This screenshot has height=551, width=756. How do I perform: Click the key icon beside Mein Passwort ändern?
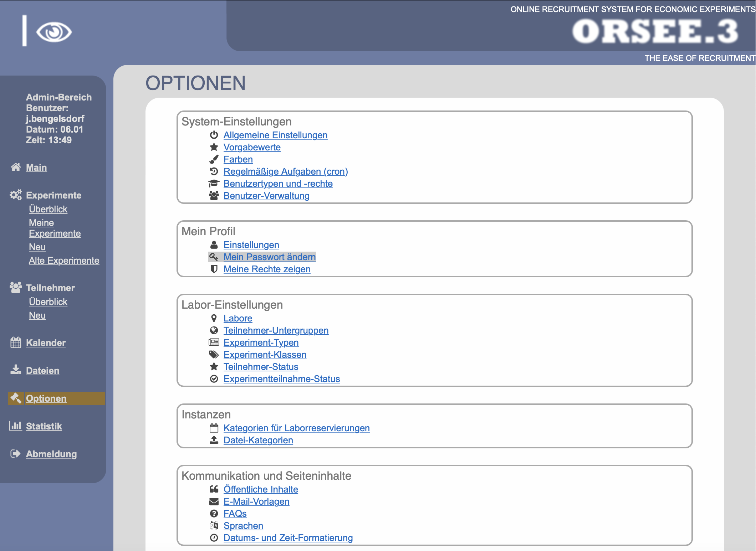tap(214, 257)
